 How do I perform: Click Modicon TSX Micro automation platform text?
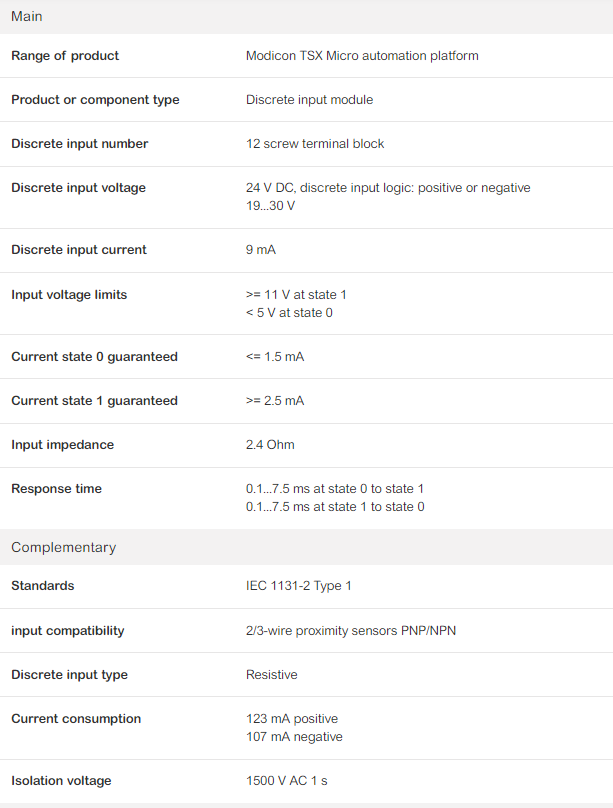362,56
